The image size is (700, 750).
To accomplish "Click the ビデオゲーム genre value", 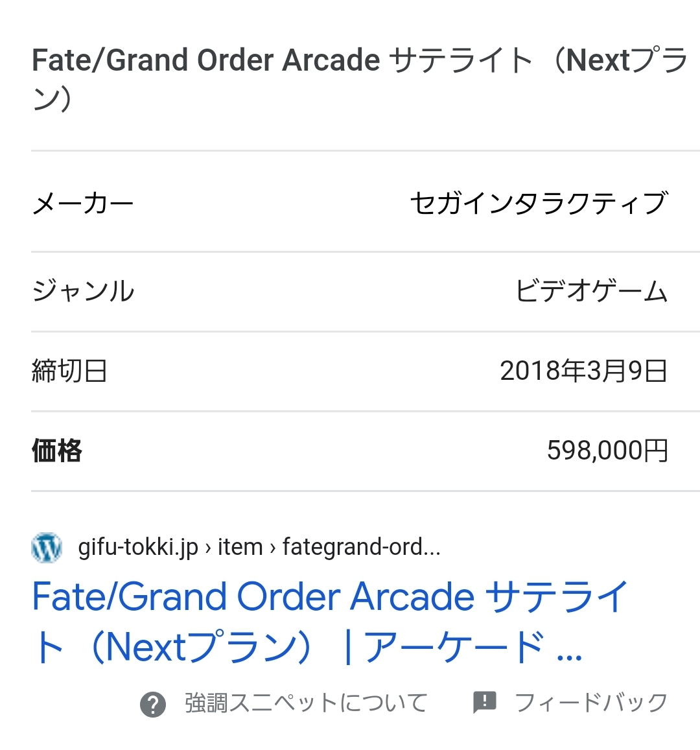I will click(591, 291).
